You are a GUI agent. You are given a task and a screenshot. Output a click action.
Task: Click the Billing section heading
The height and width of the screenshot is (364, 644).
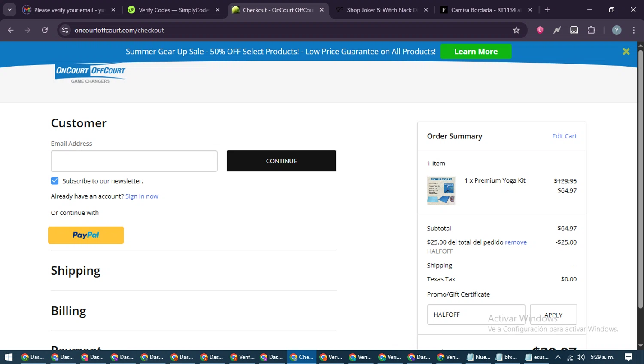68,310
